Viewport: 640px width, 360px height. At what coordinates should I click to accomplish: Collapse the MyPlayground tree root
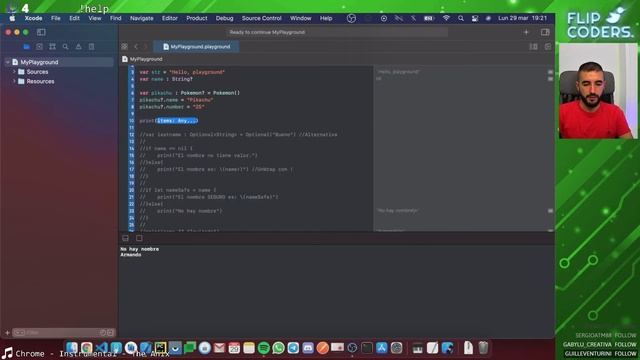(x=7, y=62)
